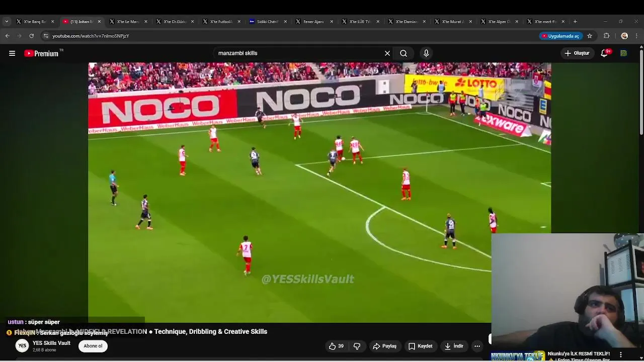Click the 2,68 B abone subscriber count

(44, 350)
